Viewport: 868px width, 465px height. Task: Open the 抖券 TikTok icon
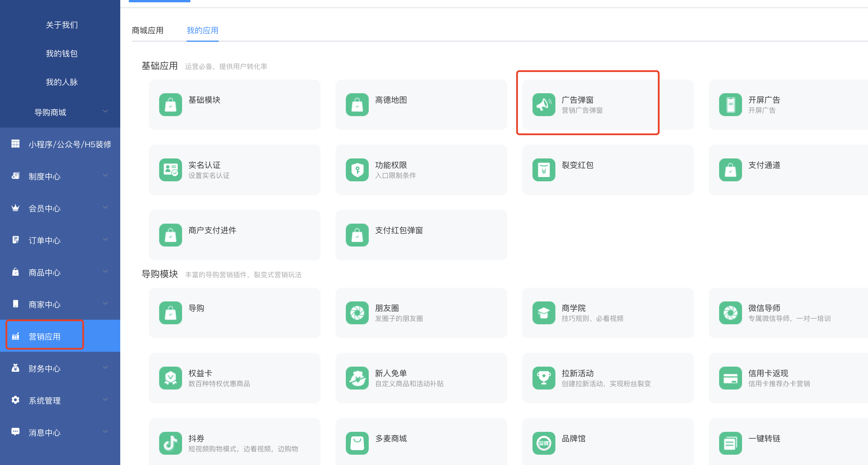(171, 444)
